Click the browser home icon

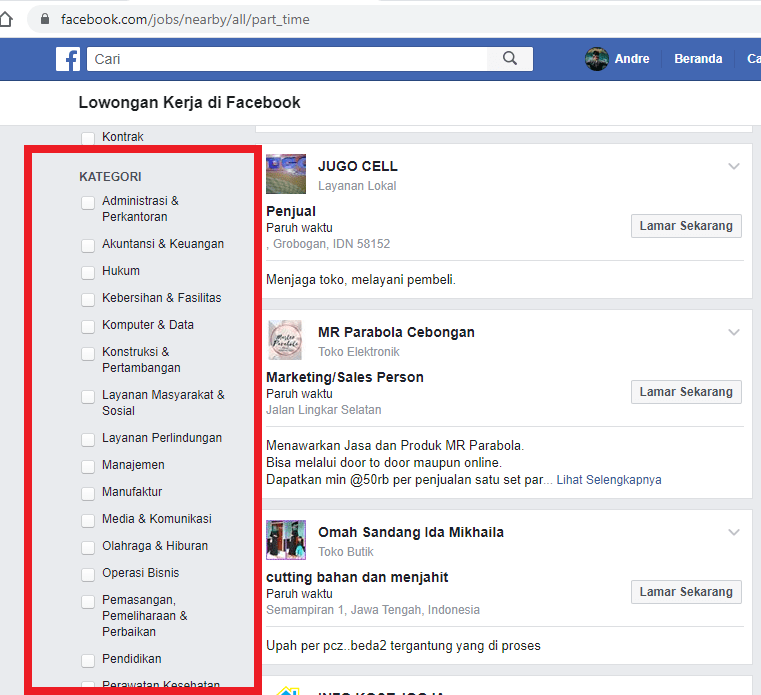pyautogui.click(x=5, y=19)
